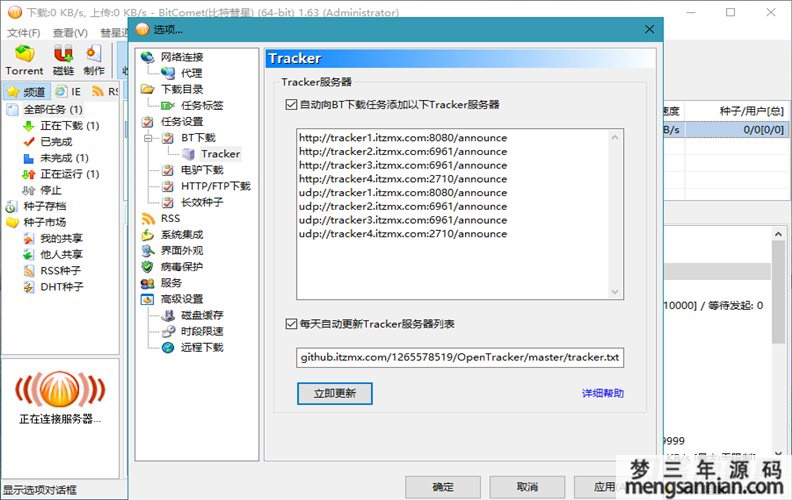Collapse the BT下载 tree node

148,138
